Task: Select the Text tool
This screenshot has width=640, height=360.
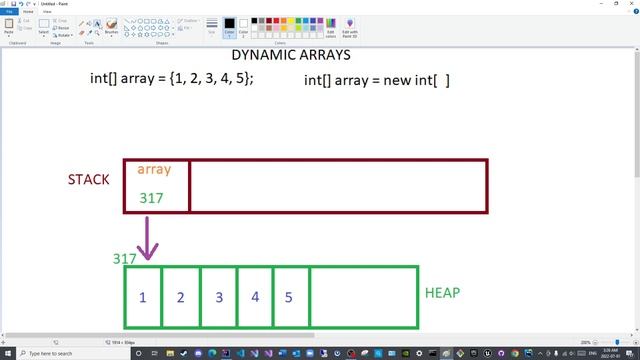Action: tap(97, 24)
